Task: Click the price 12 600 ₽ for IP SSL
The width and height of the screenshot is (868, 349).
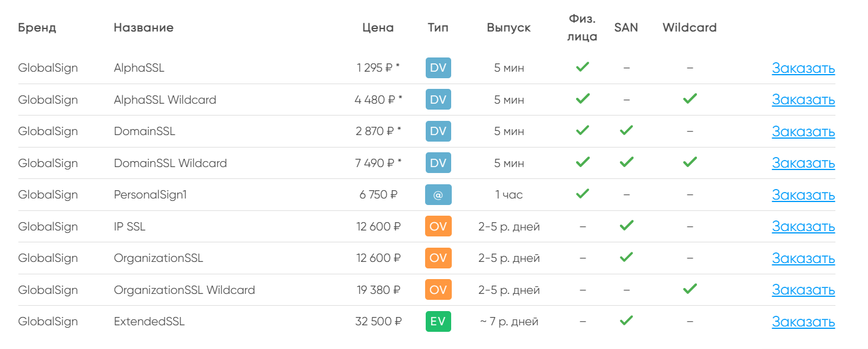Action: (x=377, y=226)
